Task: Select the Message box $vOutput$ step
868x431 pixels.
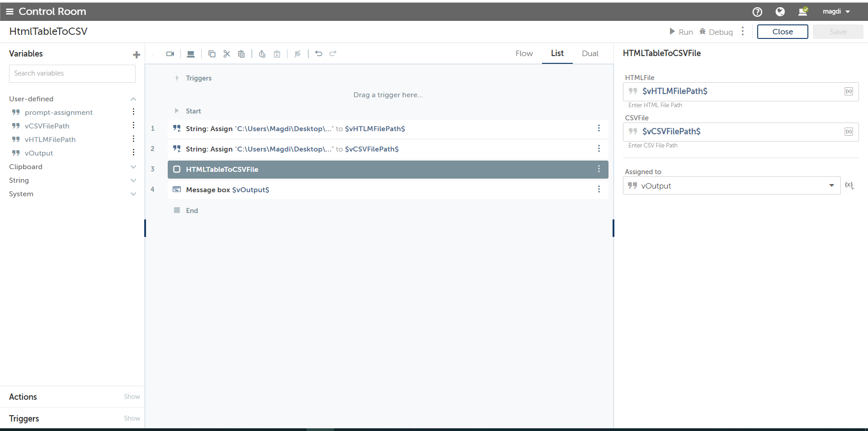Action: click(x=388, y=190)
